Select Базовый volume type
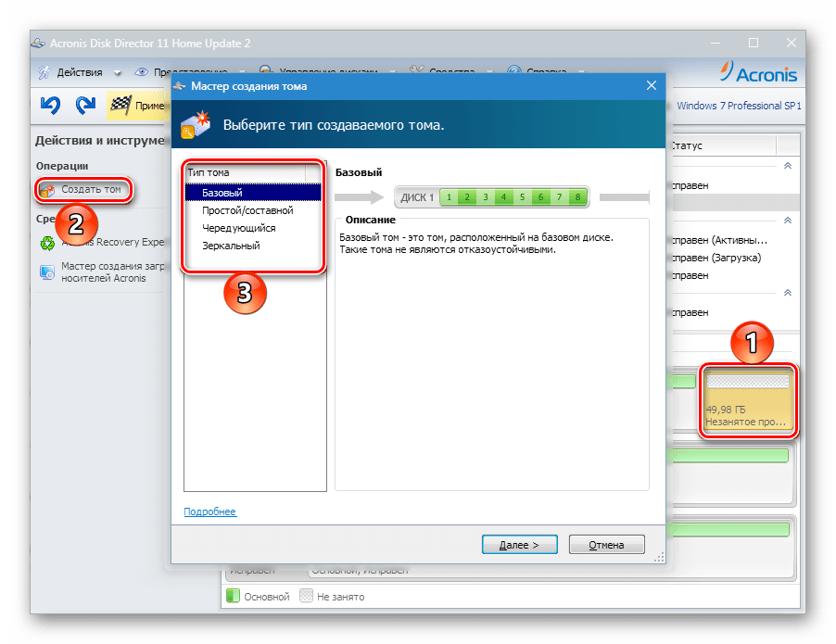Viewport: 836px width, 644px height. click(x=253, y=193)
